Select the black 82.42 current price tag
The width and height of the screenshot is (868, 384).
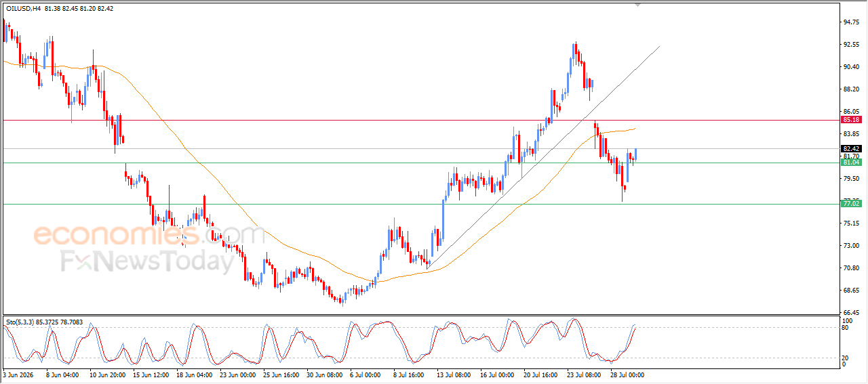(851, 148)
